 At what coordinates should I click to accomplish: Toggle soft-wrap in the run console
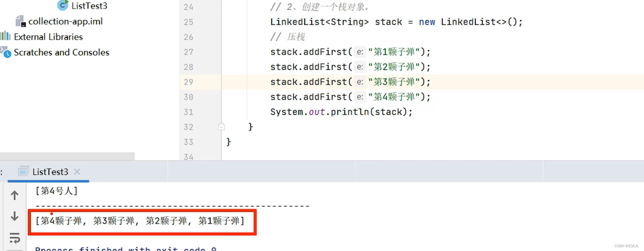(x=15, y=238)
